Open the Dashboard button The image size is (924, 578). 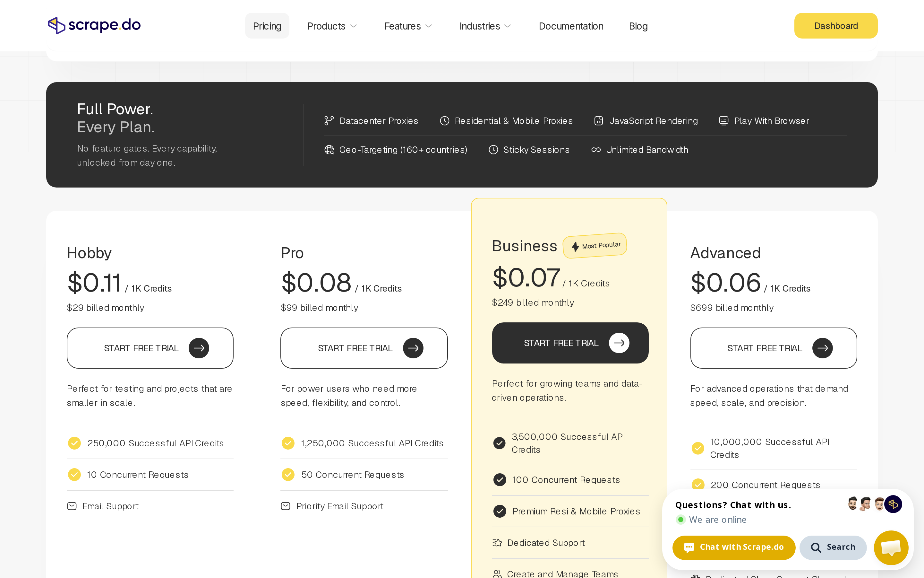[836, 26]
